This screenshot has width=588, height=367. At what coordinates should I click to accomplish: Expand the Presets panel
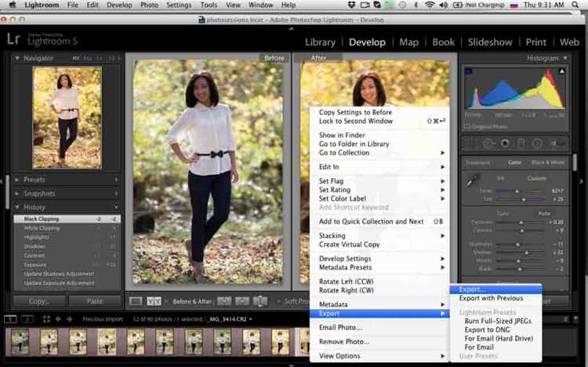[17, 180]
